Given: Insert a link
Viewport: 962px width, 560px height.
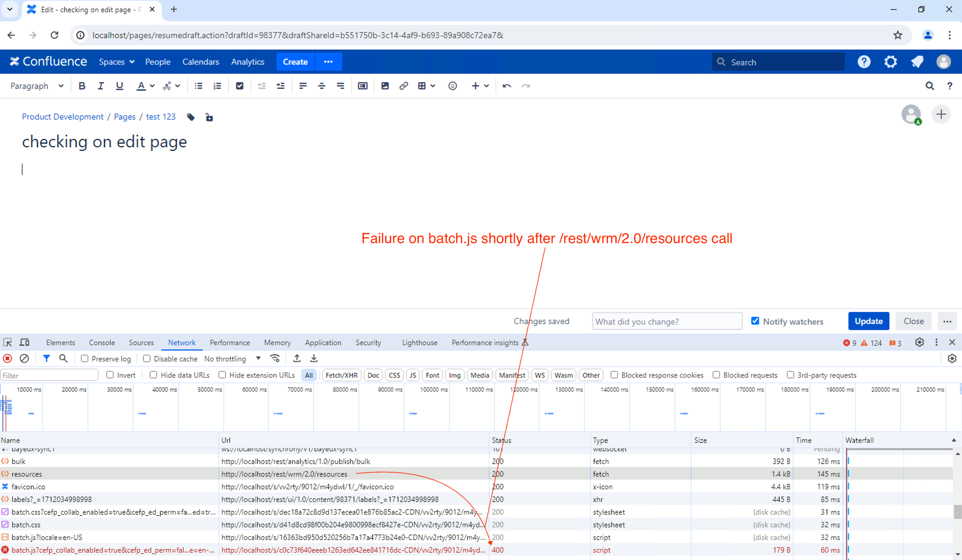Looking at the screenshot, I should [x=403, y=86].
